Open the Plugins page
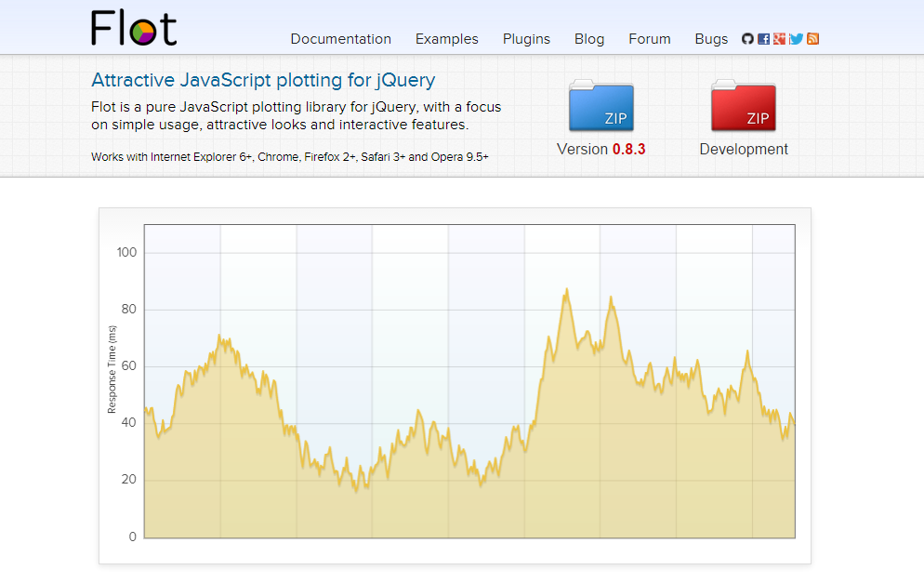Viewport: 924px width, 583px height. pyautogui.click(x=526, y=39)
